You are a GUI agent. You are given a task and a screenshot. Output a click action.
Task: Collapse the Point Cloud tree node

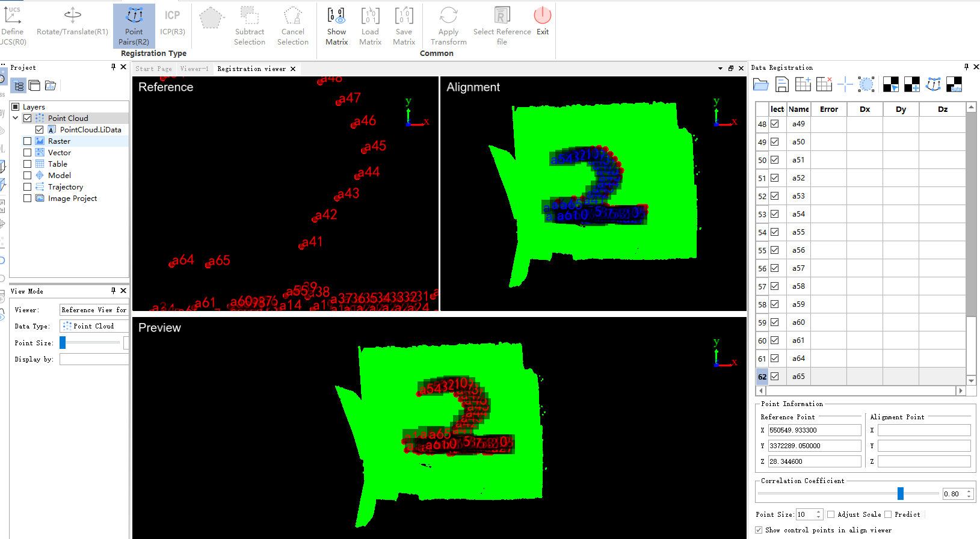pyautogui.click(x=16, y=119)
